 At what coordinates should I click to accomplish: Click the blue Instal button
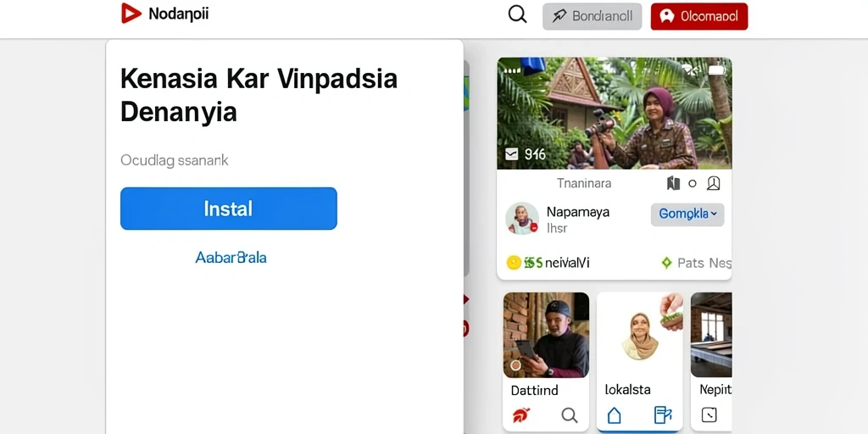228,209
